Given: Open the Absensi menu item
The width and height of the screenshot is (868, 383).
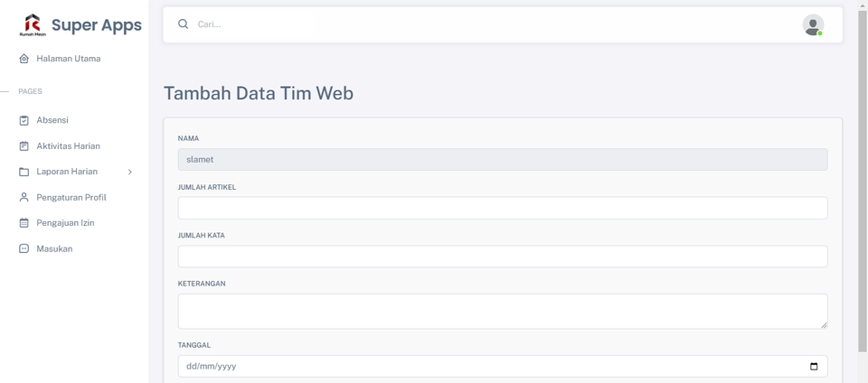Looking at the screenshot, I should coord(52,120).
